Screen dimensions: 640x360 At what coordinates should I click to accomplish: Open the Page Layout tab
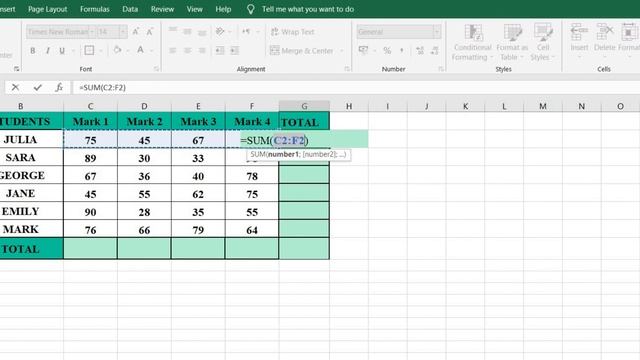click(x=47, y=9)
